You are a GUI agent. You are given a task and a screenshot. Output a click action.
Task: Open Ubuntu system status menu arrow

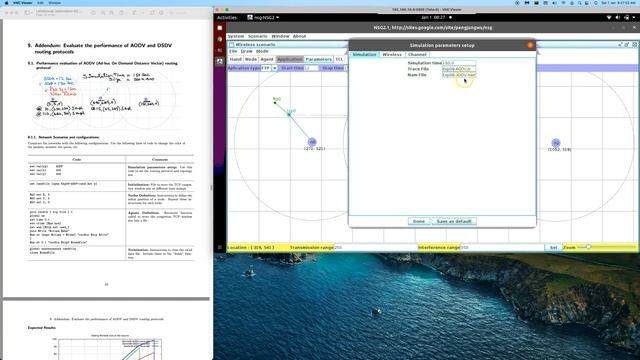click(x=634, y=18)
